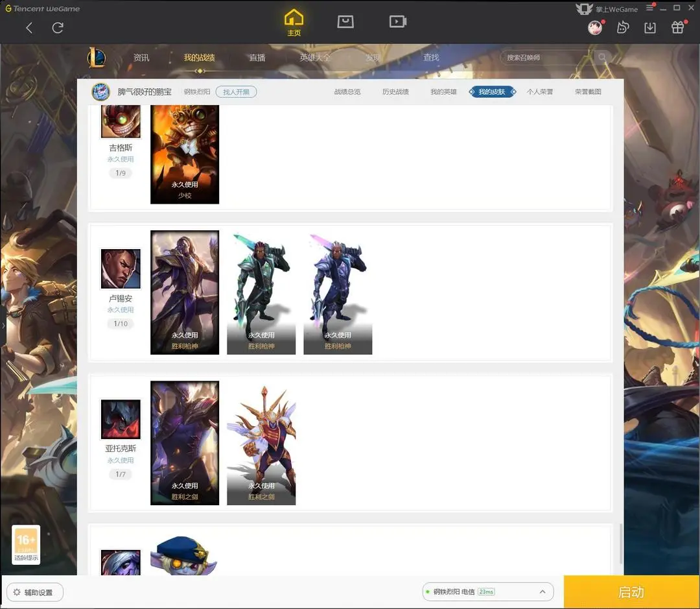Viewport: 700px width, 609px height.
Task: Click the 1/9 skin count under 吉格斯
Action: point(121,173)
